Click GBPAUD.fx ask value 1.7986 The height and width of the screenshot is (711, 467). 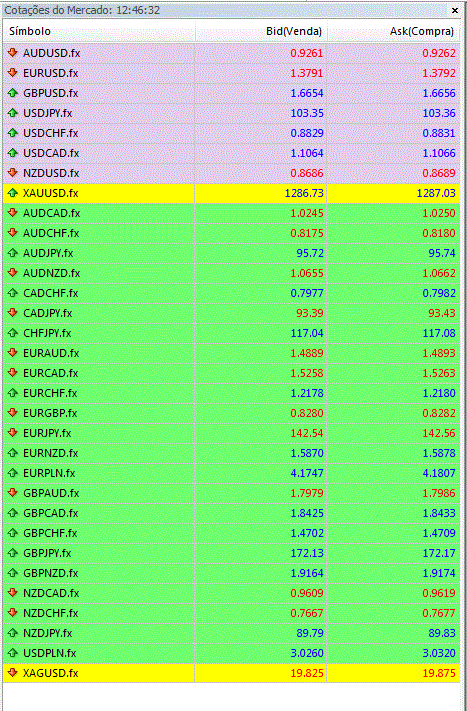[439, 493]
